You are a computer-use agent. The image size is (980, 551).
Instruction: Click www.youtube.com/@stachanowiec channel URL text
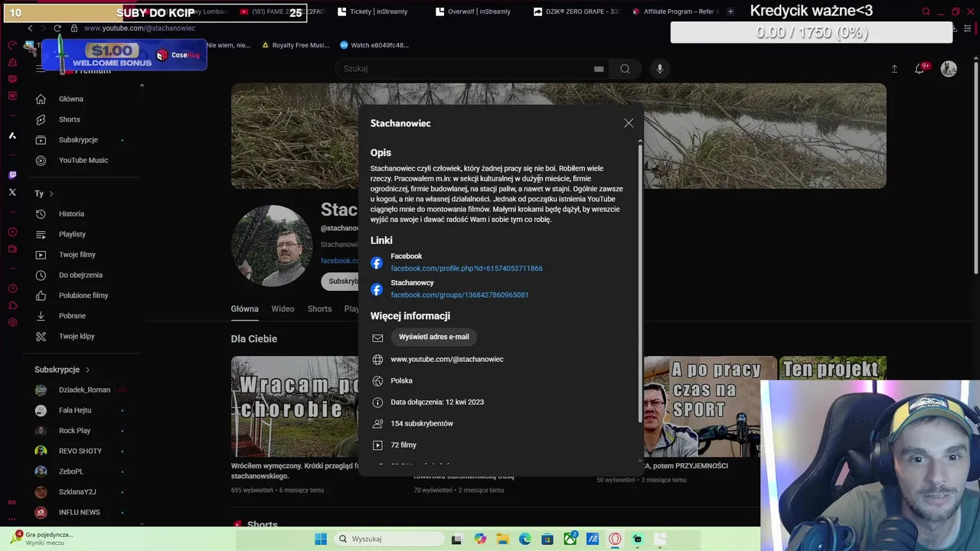(x=447, y=359)
